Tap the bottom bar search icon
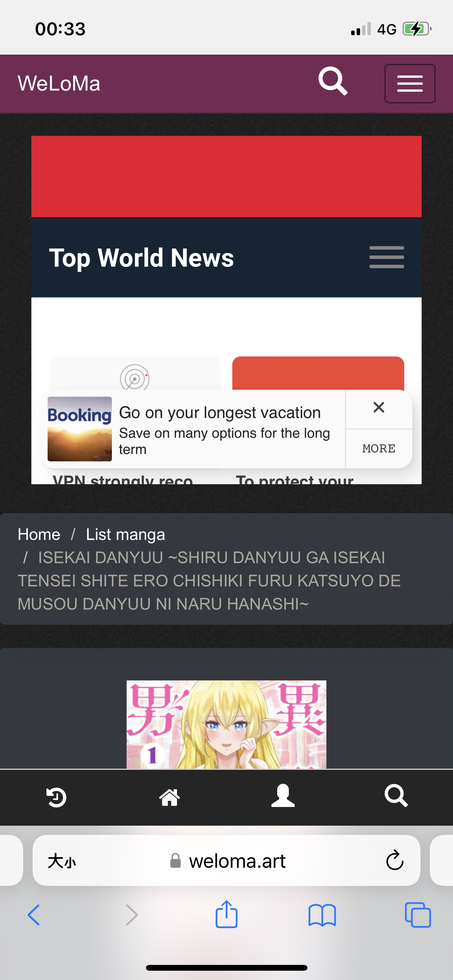Image resolution: width=453 pixels, height=980 pixels. tap(396, 796)
